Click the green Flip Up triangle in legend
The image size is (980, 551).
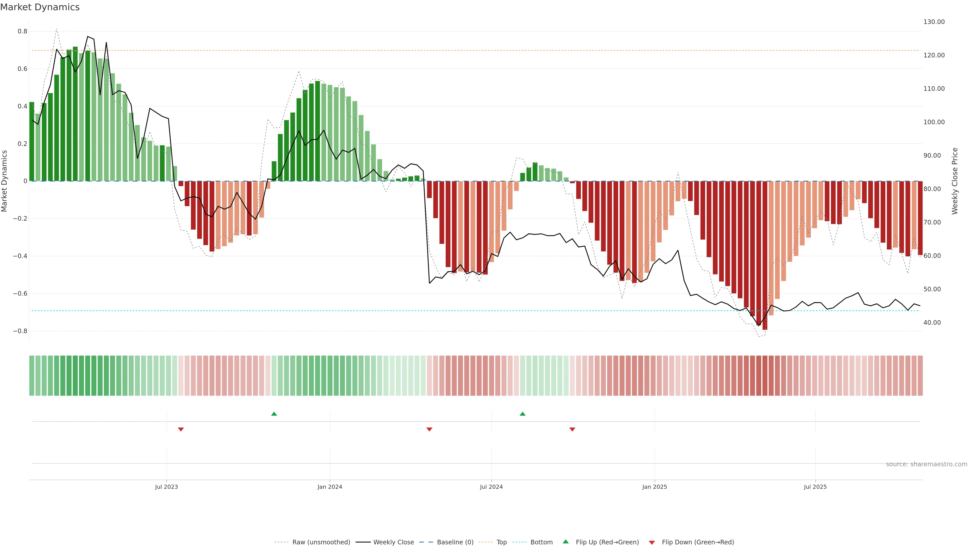click(x=566, y=542)
